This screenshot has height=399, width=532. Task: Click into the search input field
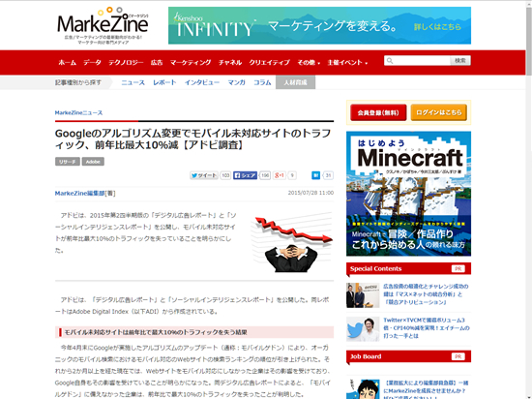pyautogui.click(x=422, y=61)
